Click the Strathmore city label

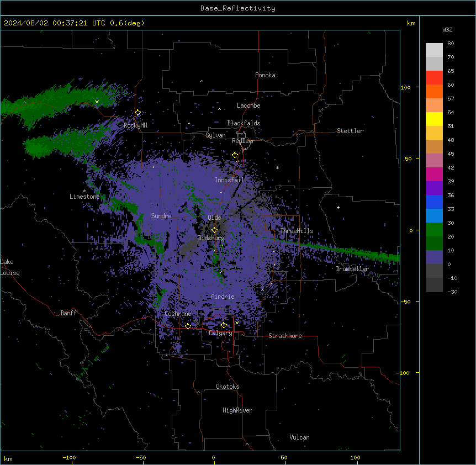coord(285,336)
